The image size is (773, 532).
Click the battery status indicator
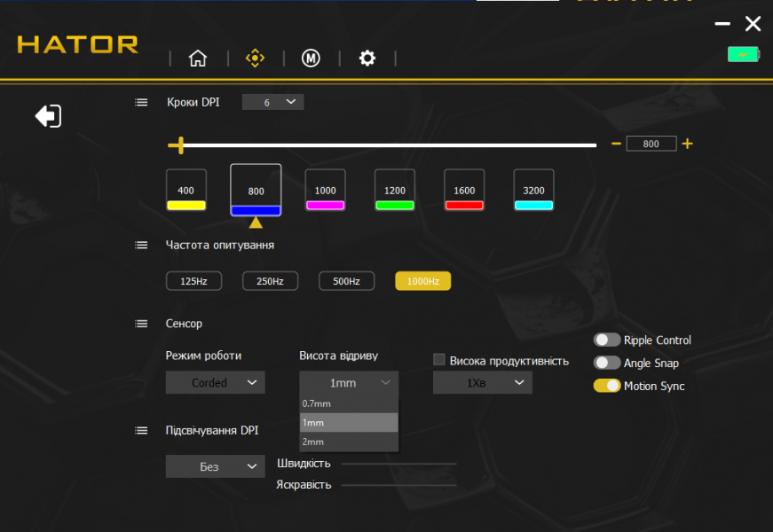(x=743, y=55)
